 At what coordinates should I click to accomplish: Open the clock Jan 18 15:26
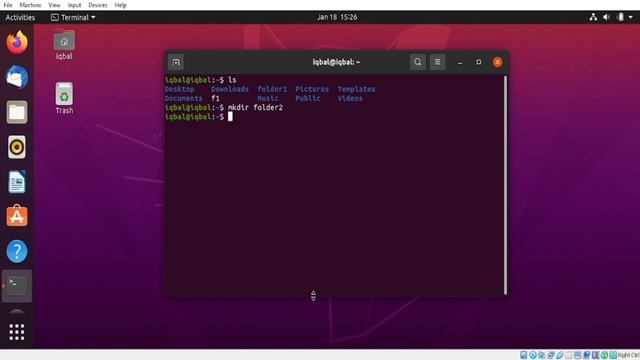[337, 17]
